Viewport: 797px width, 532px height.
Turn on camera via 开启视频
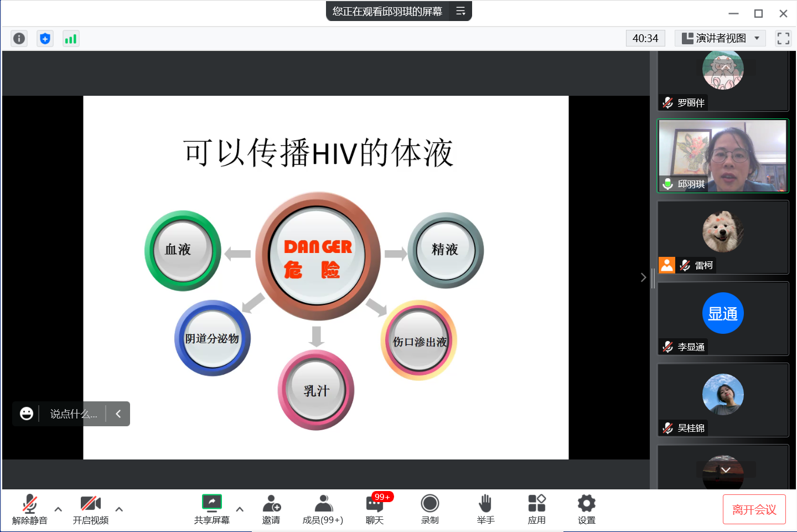coord(91,509)
